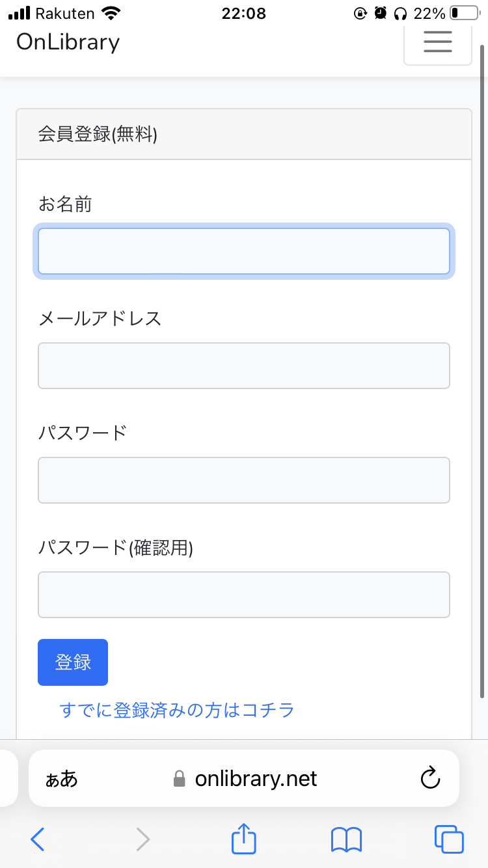488x868 pixels.
Task: Navigate back using the back arrow
Action: (37, 839)
